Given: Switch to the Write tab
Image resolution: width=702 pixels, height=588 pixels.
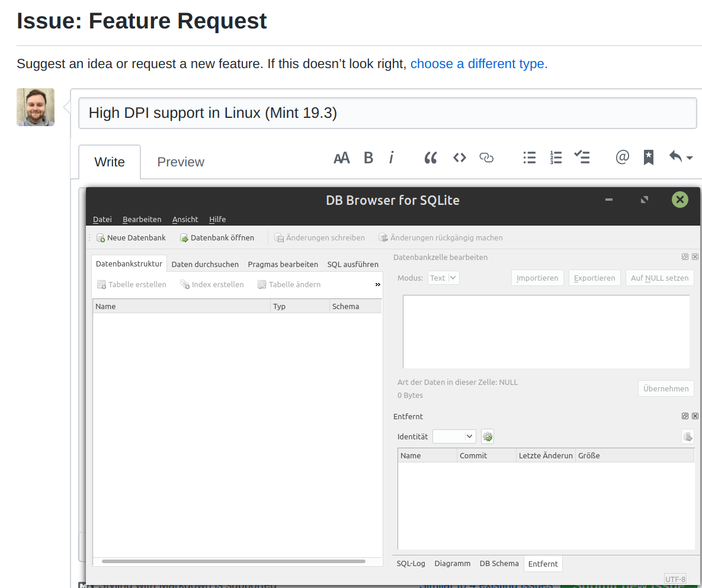Looking at the screenshot, I should tap(110, 162).
